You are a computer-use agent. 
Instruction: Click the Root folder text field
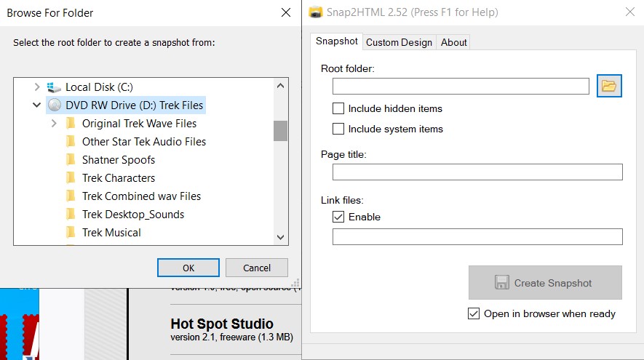[x=461, y=87]
